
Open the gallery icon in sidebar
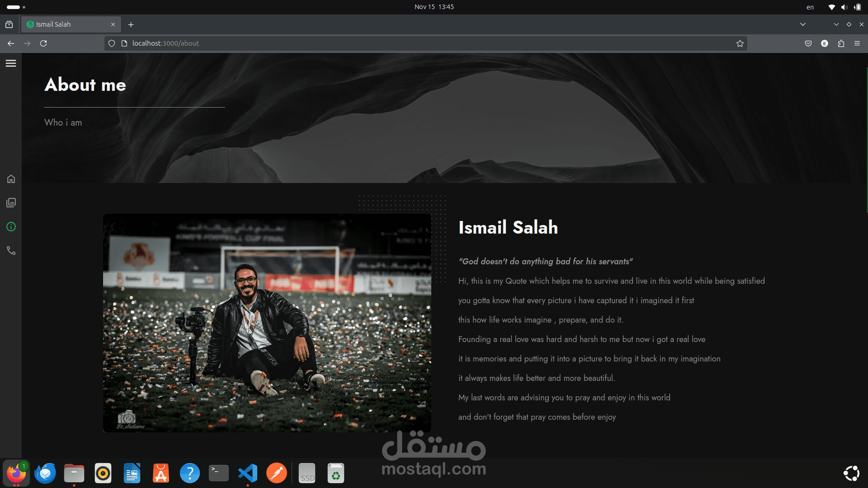tap(11, 202)
